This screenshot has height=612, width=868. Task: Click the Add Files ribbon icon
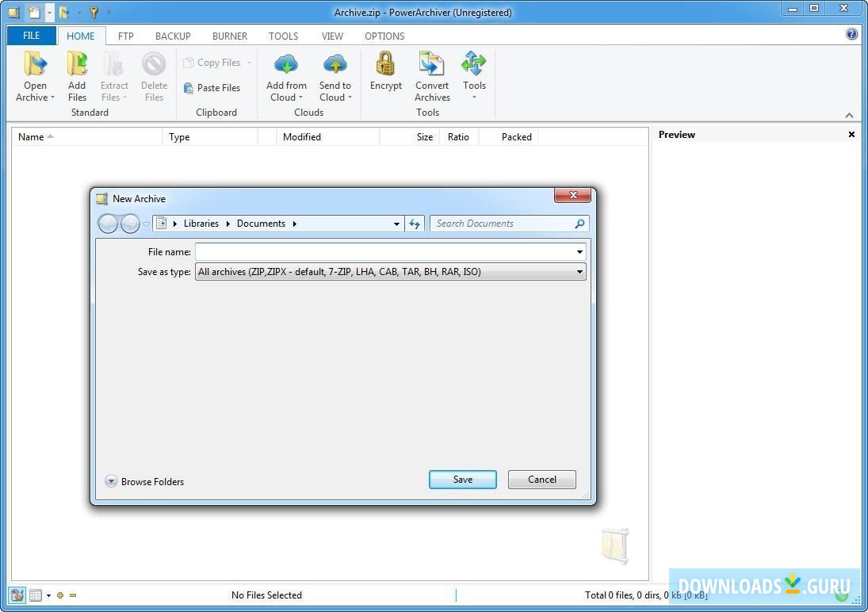[x=77, y=64]
